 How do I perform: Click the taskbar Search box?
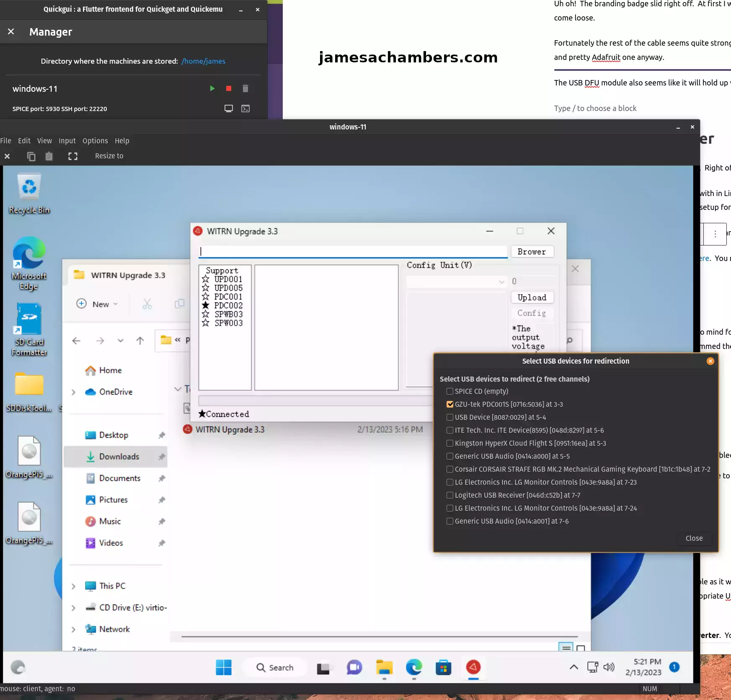(x=275, y=667)
